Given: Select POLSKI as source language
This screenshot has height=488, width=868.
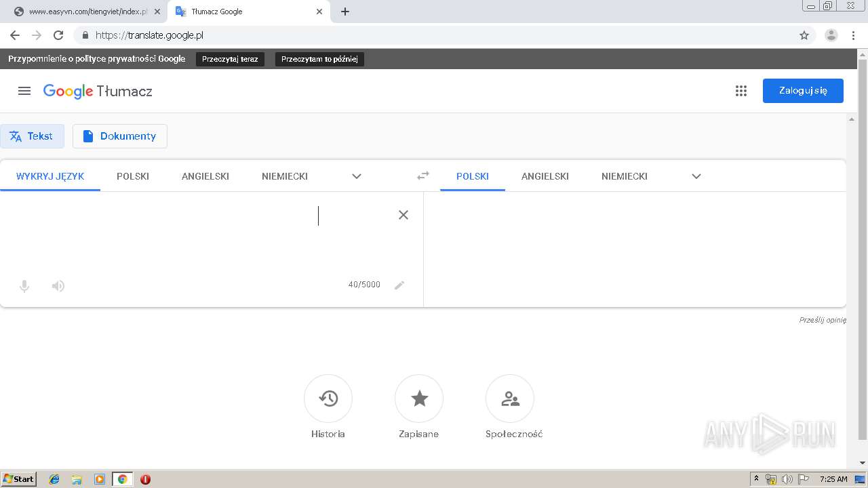Looking at the screenshot, I should pos(133,176).
